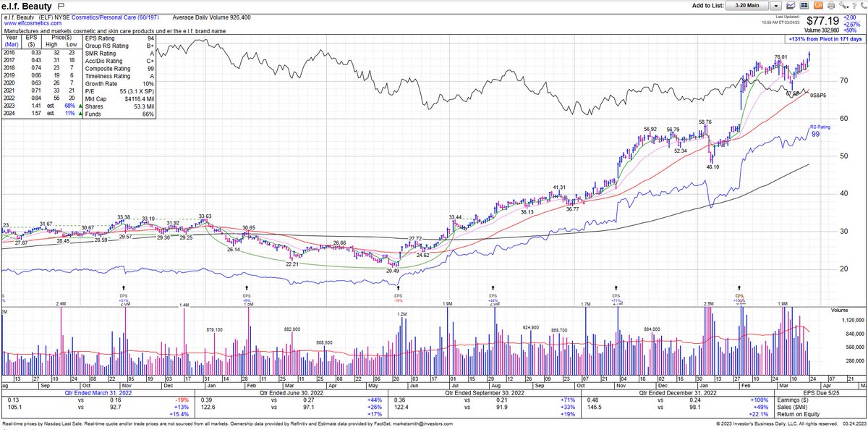Viewport: 868px width, 430px height.
Task: Open the line chart icon in the toolbar
Action: pyautogui.click(x=792, y=6)
